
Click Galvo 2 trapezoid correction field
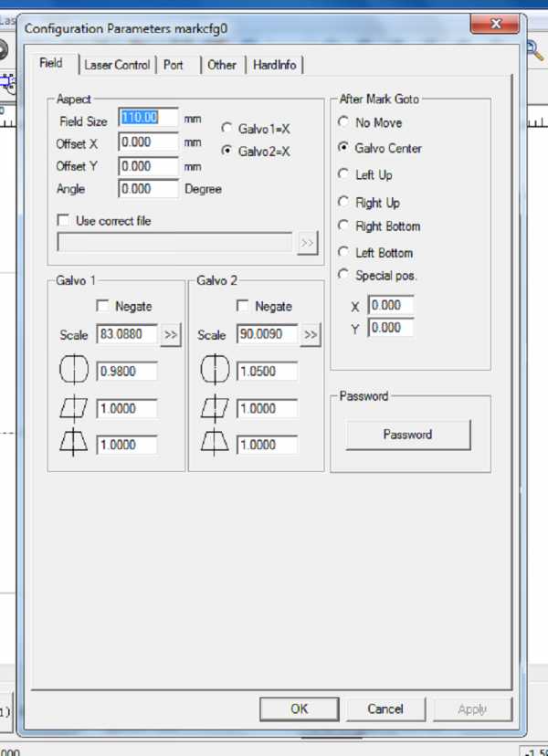click(x=267, y=445)
